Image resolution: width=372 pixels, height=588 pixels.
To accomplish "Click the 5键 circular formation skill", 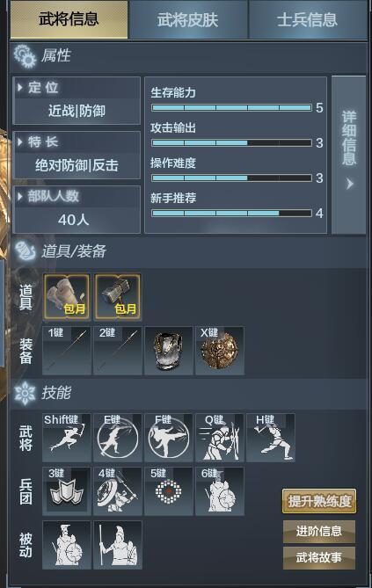I will (x=169, y=491).
